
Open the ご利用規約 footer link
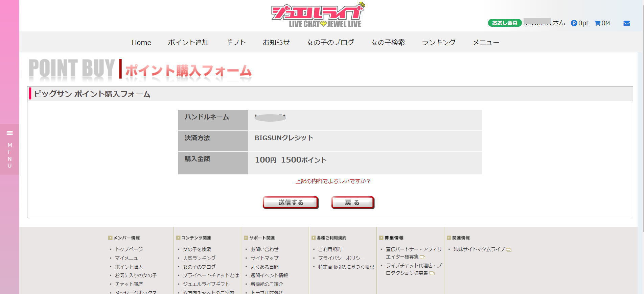click(329, 249)
